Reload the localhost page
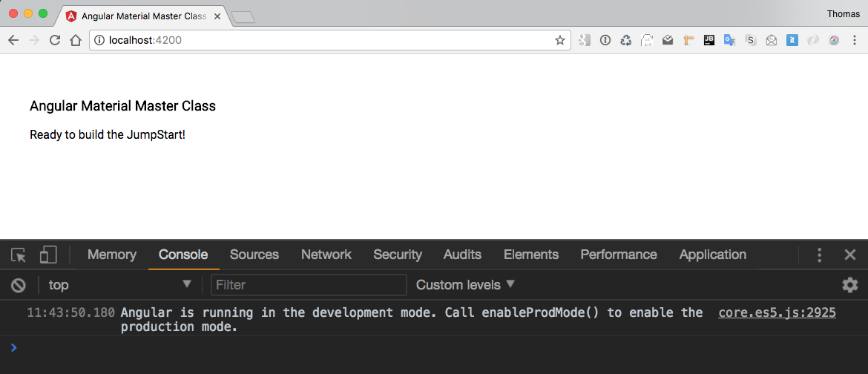868x374 pixels. (x=55, y=40)
